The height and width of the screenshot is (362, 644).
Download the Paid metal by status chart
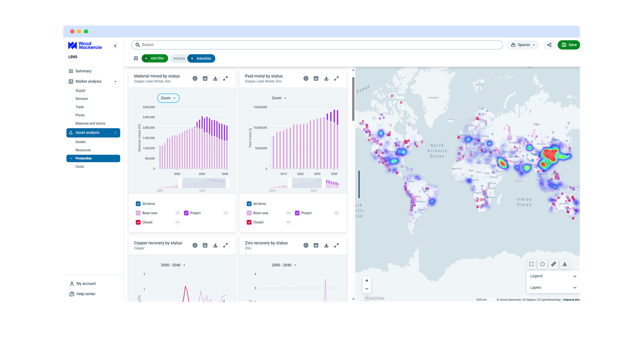click(x=326, y=78)
